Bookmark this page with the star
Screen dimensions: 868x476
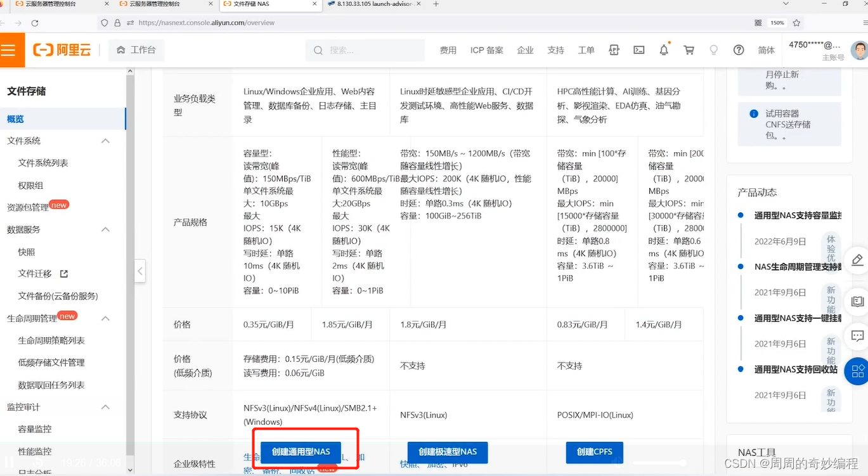[797, 23]
